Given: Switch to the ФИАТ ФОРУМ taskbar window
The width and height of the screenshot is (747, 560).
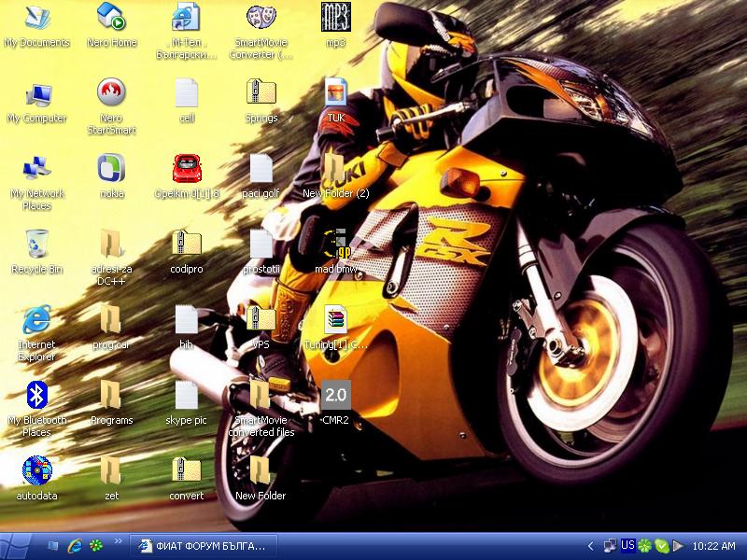Looking at the screenshot, I should pos(203,546).
